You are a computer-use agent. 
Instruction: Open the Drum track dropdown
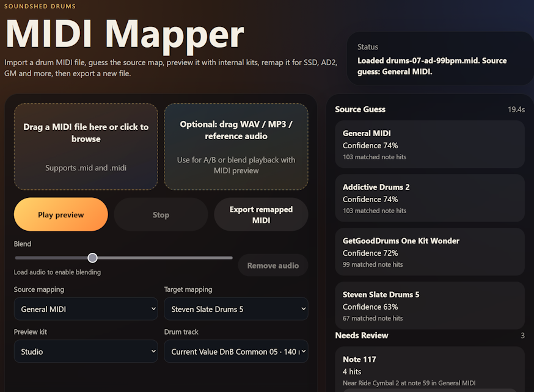coord(236,351)
